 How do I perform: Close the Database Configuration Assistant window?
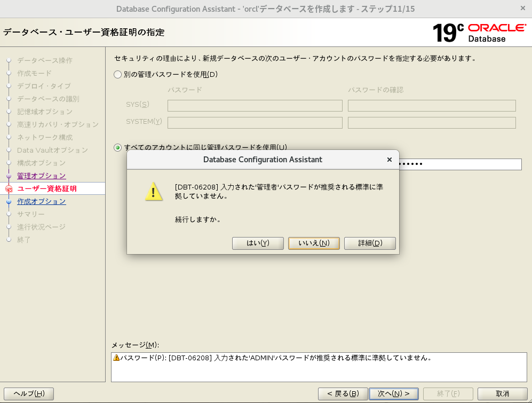522,8
